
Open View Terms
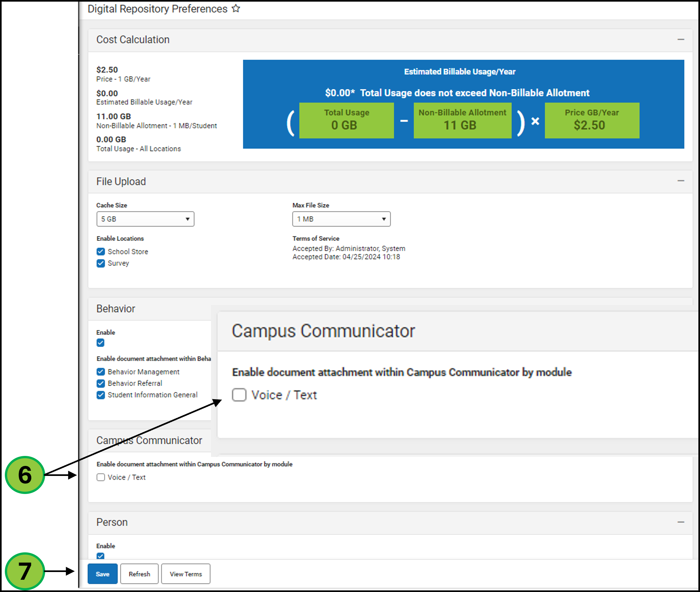coord(186,574)
